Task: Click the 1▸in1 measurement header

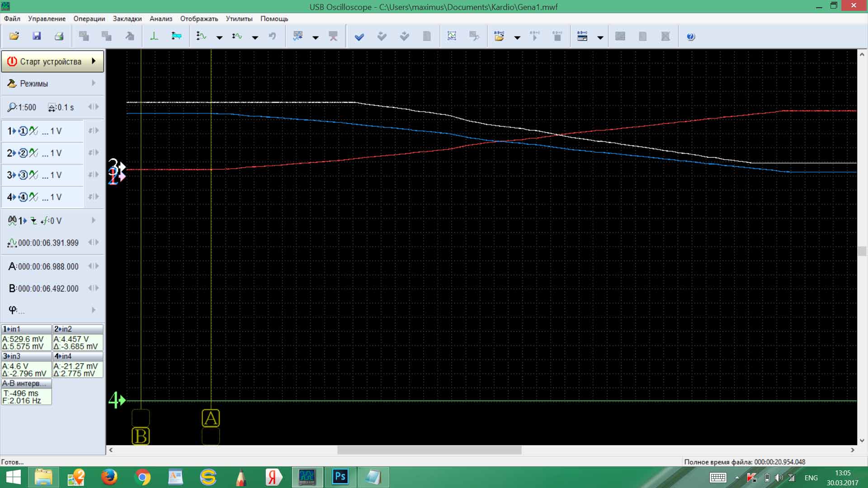Action: click(26, 329)
